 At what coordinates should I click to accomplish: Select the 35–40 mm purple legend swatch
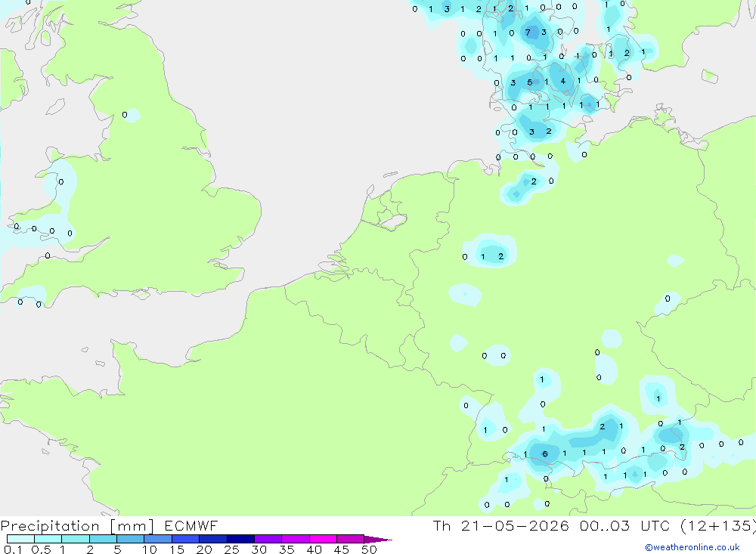pyautogui.click(x=296, y=539)
